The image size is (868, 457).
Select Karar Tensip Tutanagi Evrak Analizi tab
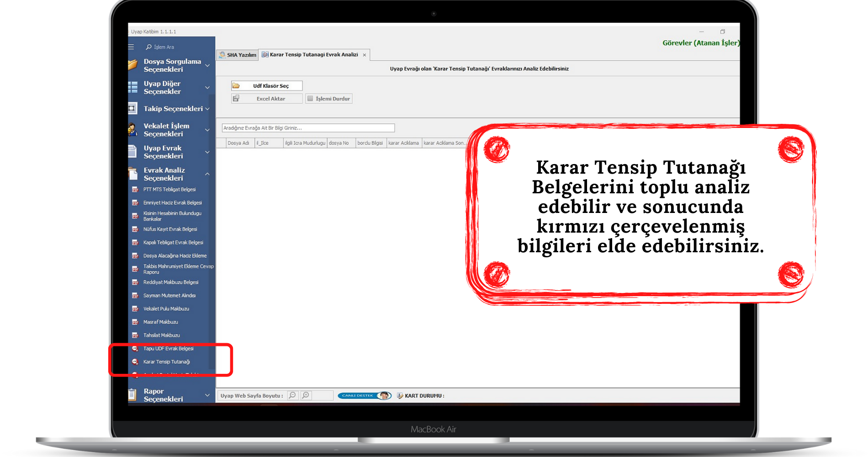click(314, 54)
